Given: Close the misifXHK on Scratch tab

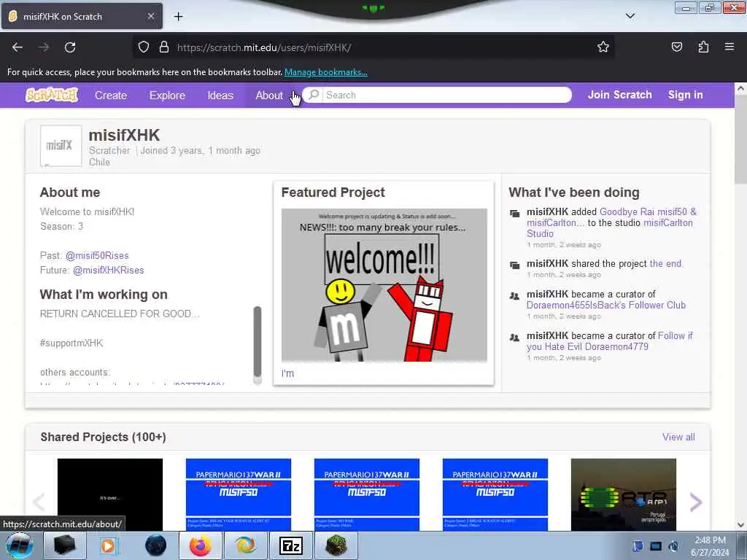Looking at the screenshot, I should click(151, 16).
